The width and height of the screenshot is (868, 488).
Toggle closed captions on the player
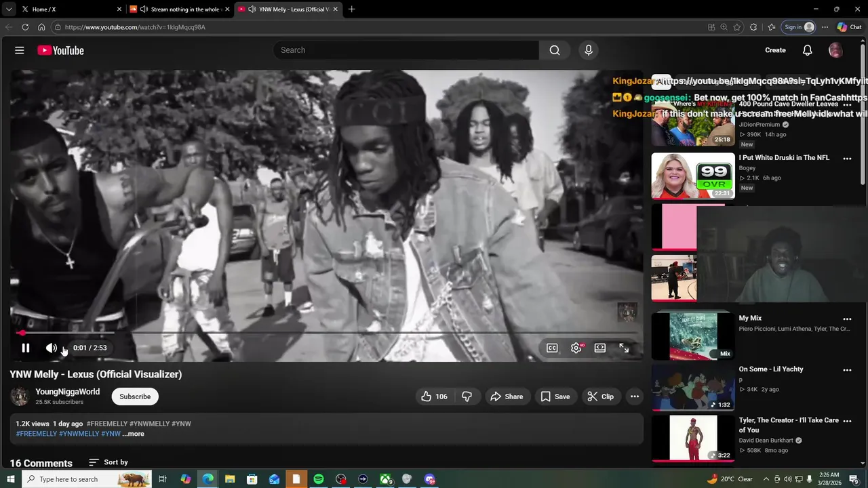click(x=552, y=348)
